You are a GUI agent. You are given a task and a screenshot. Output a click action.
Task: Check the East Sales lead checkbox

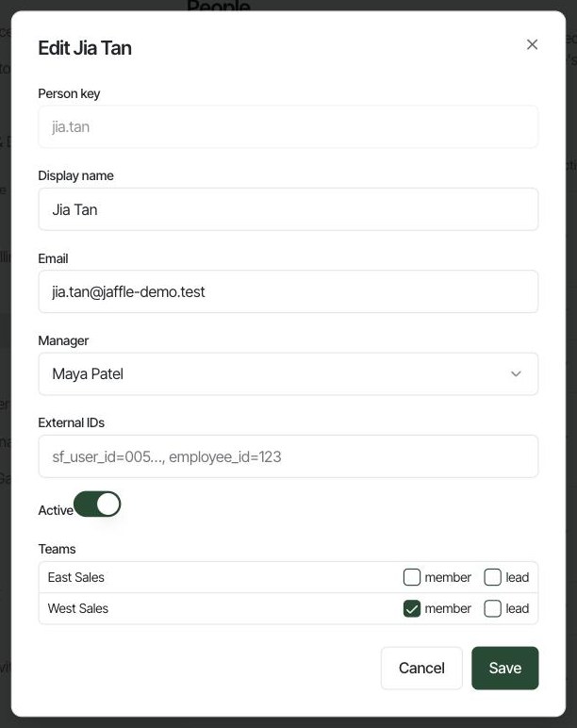492,577
